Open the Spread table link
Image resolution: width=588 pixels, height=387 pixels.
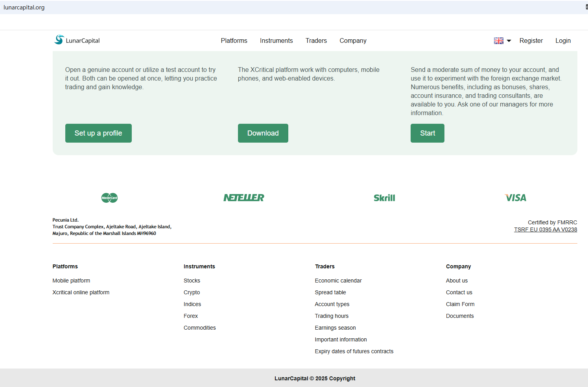(x=330, y=292)
